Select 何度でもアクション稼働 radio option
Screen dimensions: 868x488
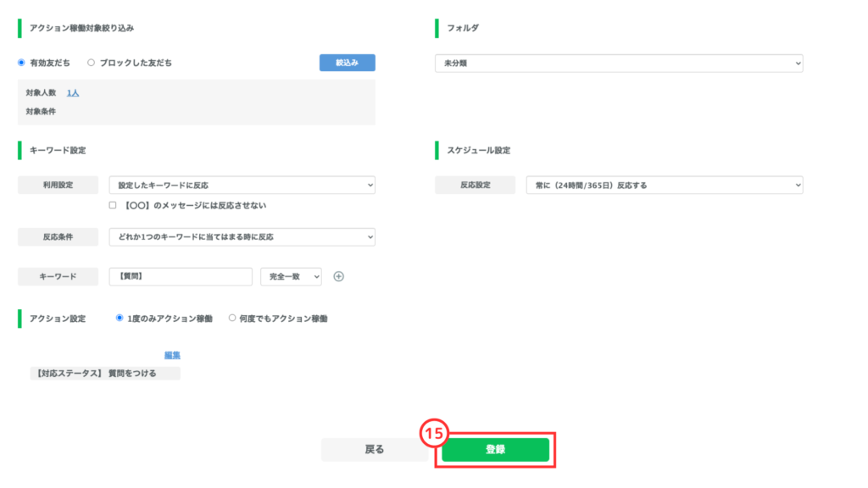point(232,319)
